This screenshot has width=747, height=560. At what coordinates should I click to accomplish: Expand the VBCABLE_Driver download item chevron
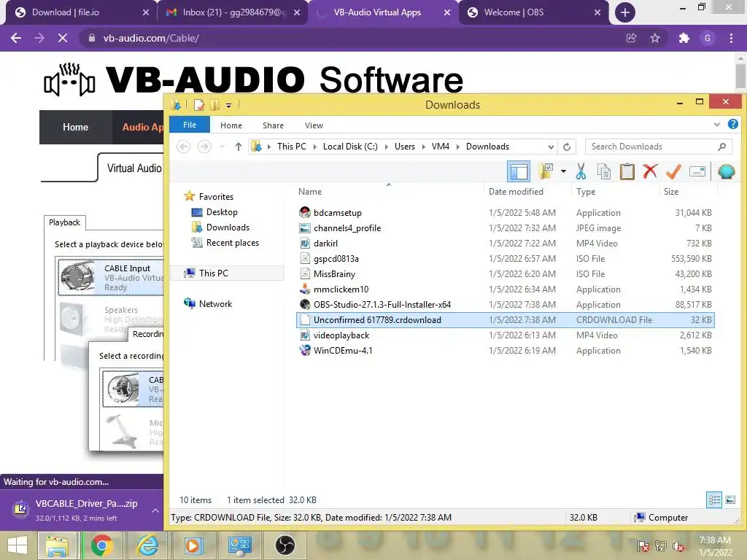[155, 510]
